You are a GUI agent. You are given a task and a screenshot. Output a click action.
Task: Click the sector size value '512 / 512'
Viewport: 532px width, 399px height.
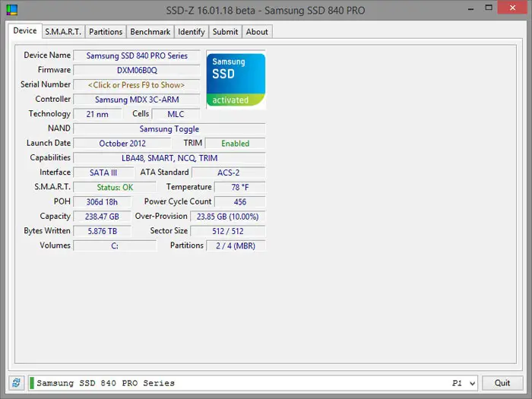[228, 231]
